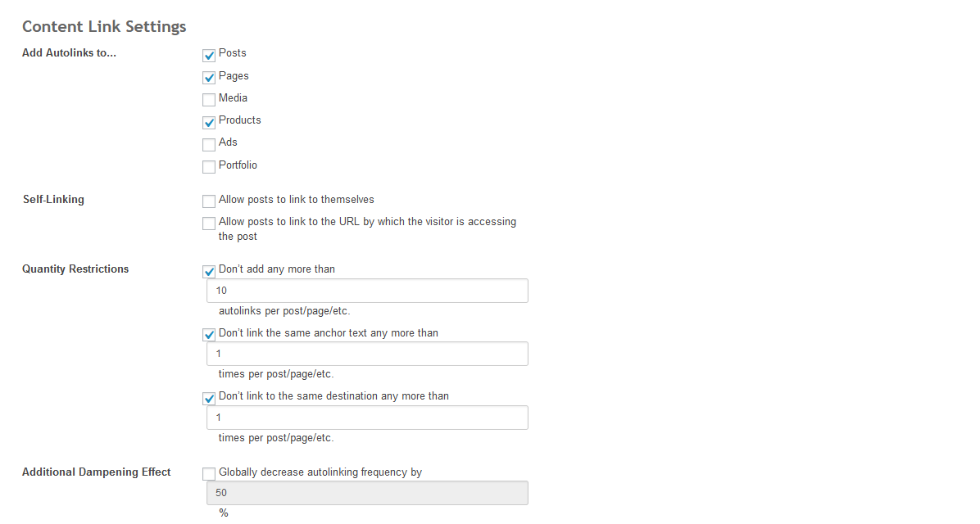980x524 pixels.
Task: Click the 'Additional Dampening Effect' row label
Action: (97, 472)
